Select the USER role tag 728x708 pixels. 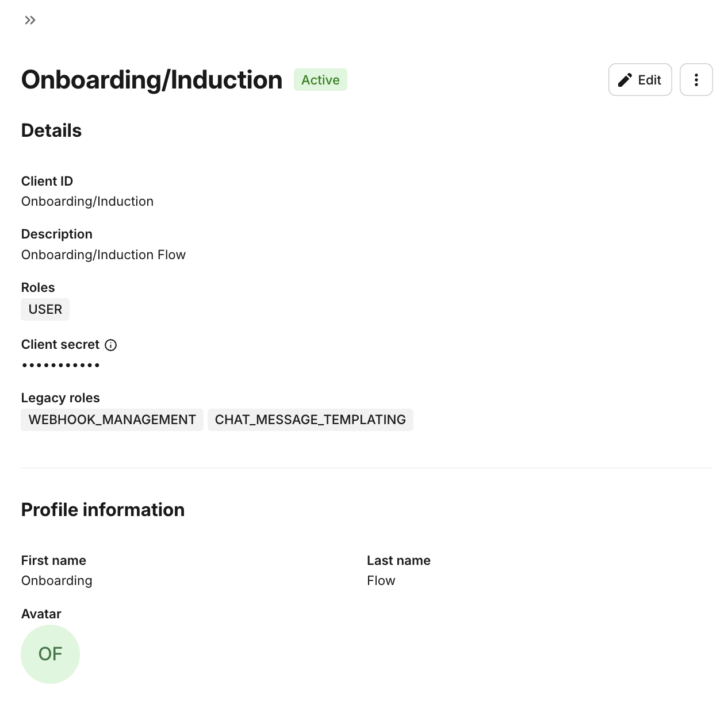[x=45, y=309]
